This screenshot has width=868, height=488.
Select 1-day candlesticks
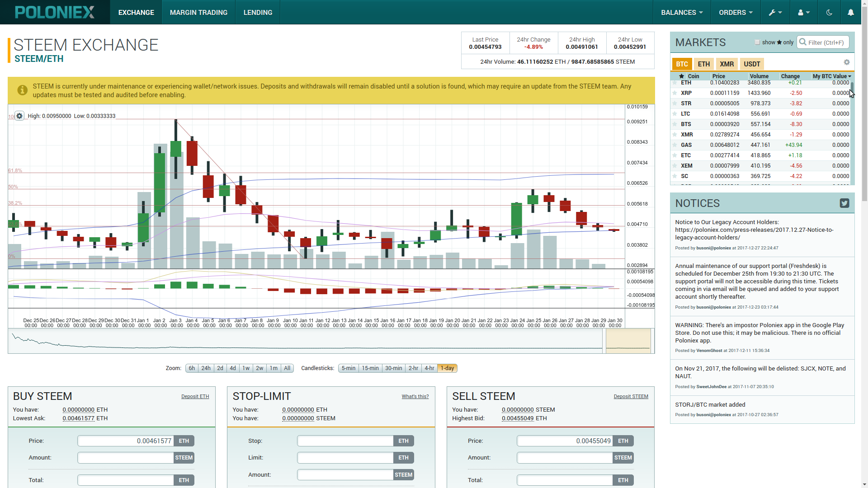(448, 368)
